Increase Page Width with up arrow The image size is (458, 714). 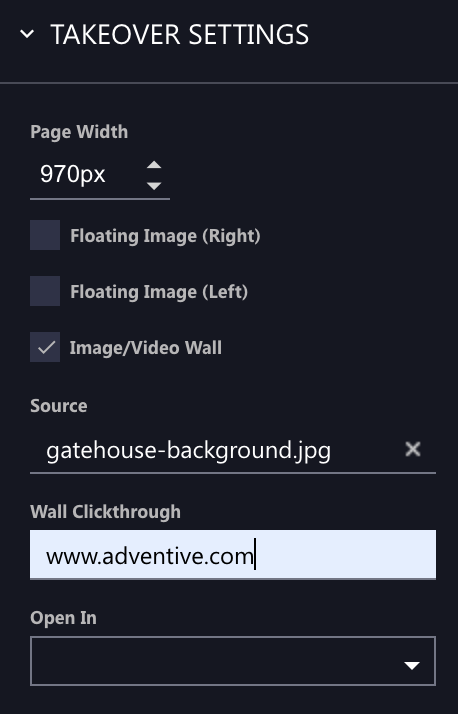[x=154, y=165]
